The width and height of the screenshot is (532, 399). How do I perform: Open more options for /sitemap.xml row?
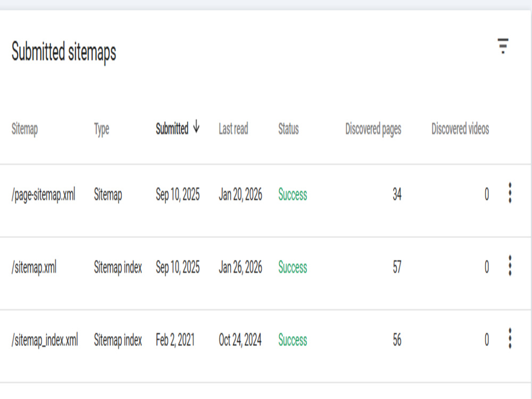click(x=510, y=265)
